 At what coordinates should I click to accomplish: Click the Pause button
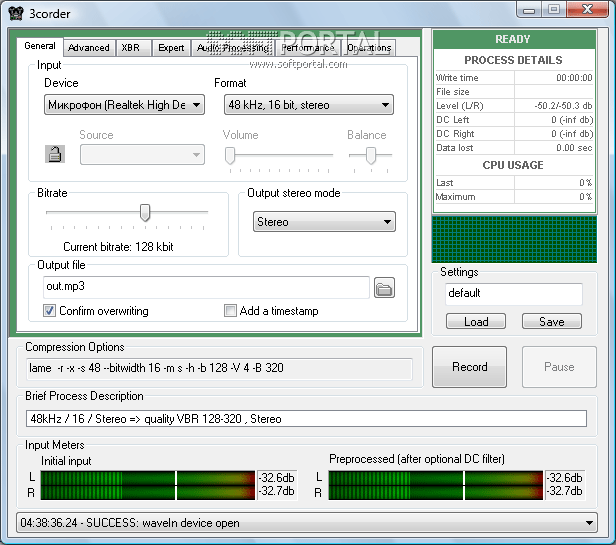[559, 367]
